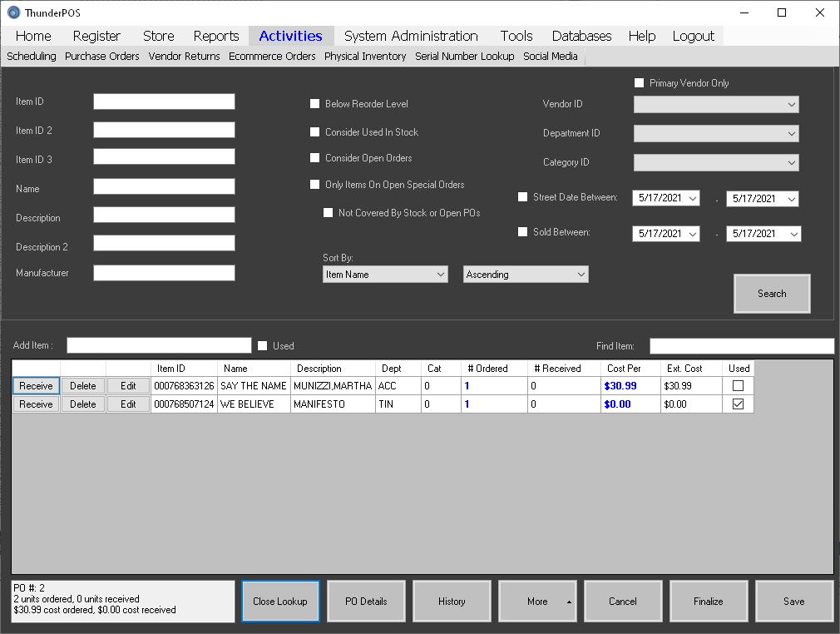Open the Help menu
Image resolution: width=840 pixels, height=634 pixels.
(642, 36)
